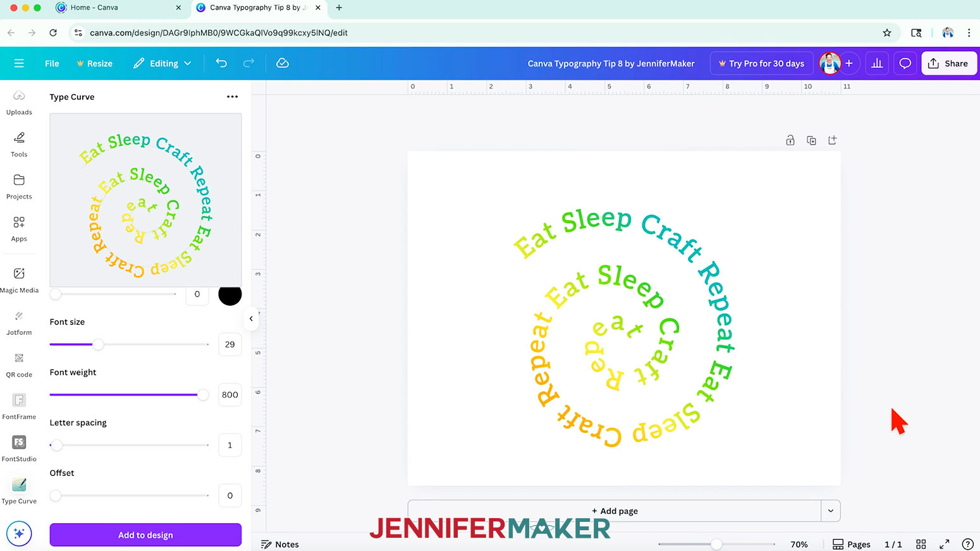Image resolution: width=980 pixels, height=551 pixels.
Task: Open the user profile avatar
Action: pyautogui.click(x=830, y=63)
